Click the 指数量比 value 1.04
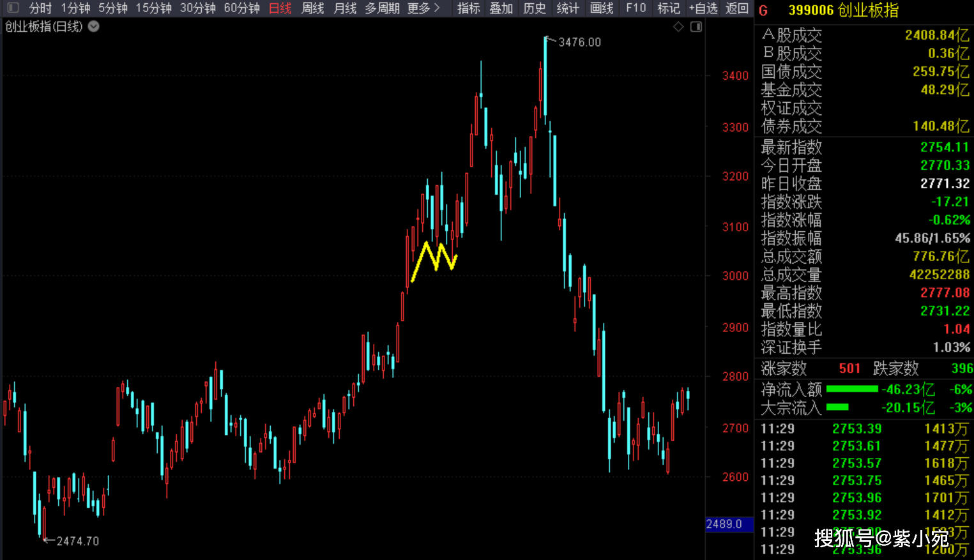 tap(957, 329)
